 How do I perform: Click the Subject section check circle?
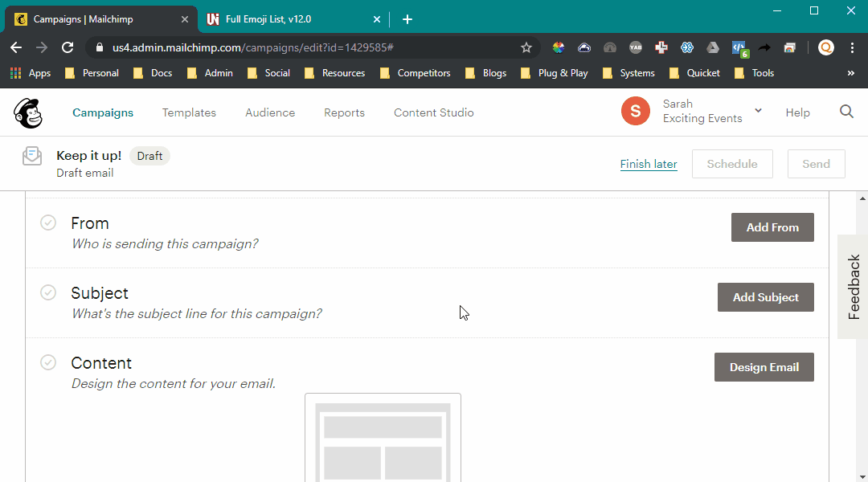tap(48, 292)
